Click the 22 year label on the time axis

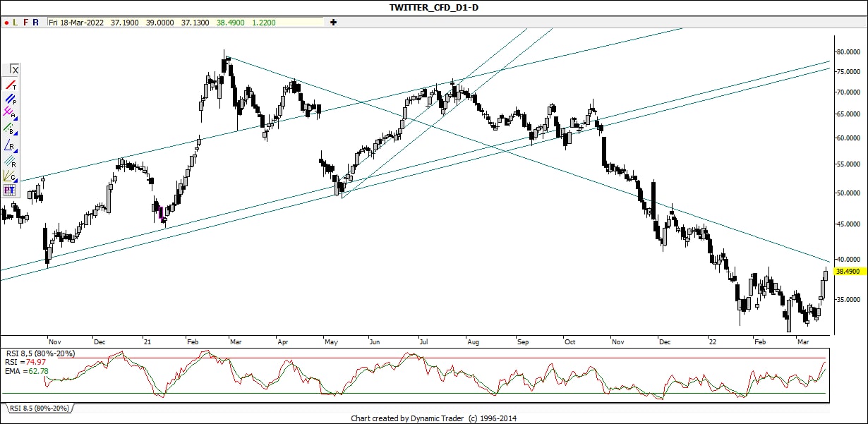(x=713, y=341)
